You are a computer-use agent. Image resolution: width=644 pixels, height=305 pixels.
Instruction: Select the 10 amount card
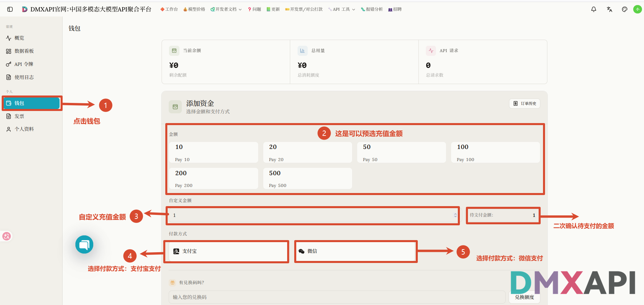[x=213, y=152]
